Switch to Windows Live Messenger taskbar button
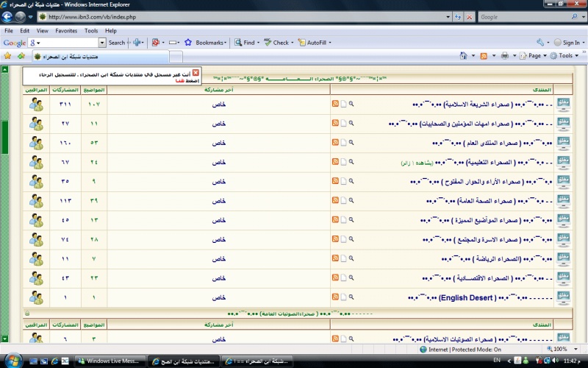 [110, 361]
